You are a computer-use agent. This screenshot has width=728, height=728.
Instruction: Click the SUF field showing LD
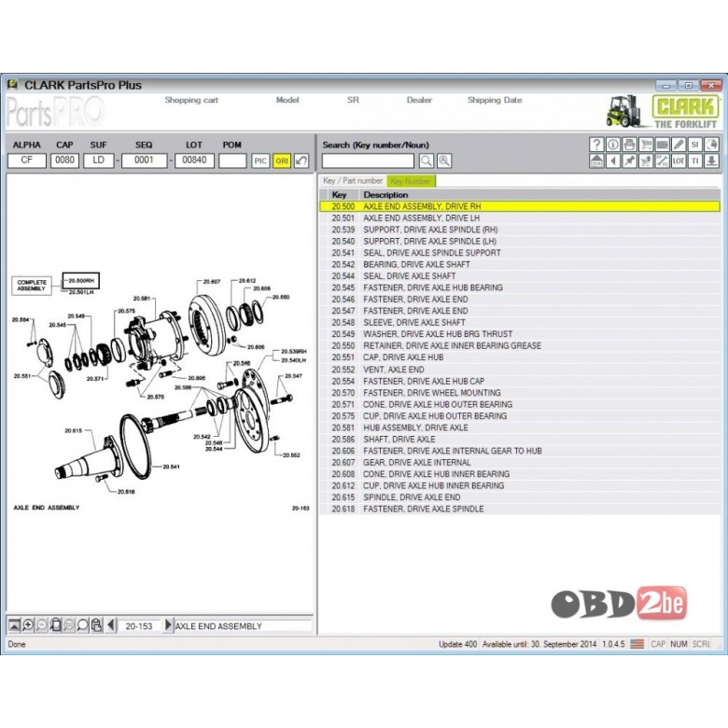click(98, 161)
